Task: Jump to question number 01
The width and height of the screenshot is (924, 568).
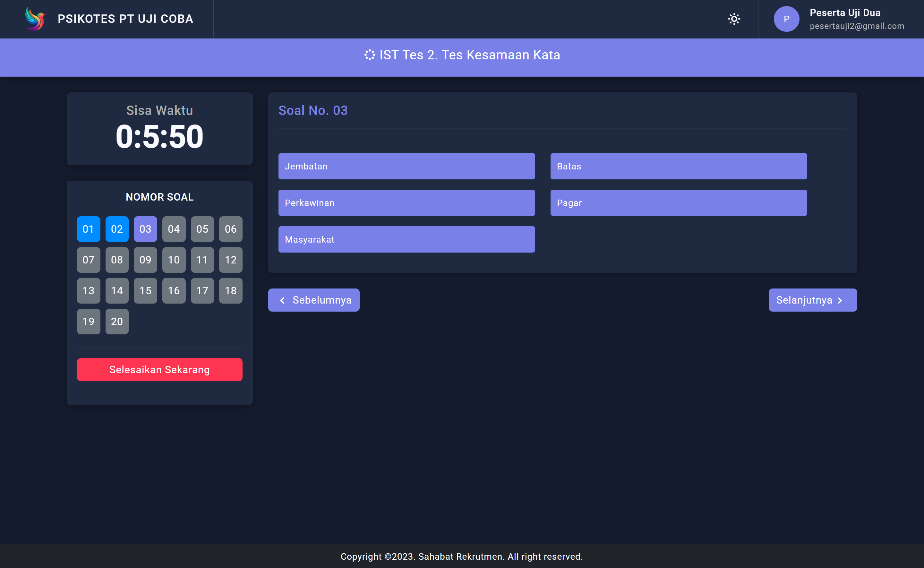Action: pos(88,229)
